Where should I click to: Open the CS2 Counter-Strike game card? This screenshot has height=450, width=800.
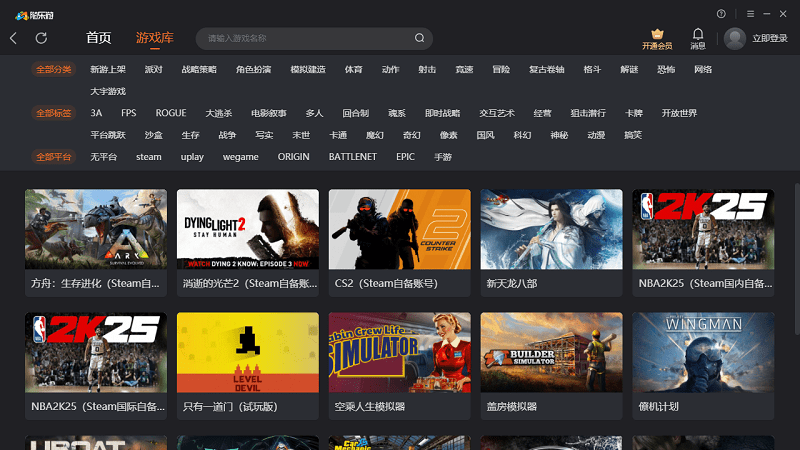click(x=399, y=242)
